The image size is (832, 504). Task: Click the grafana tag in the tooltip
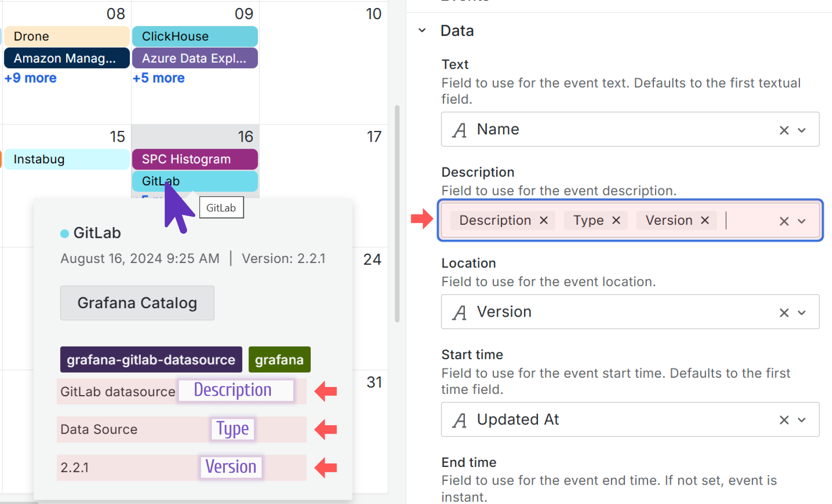click(279, 360)
